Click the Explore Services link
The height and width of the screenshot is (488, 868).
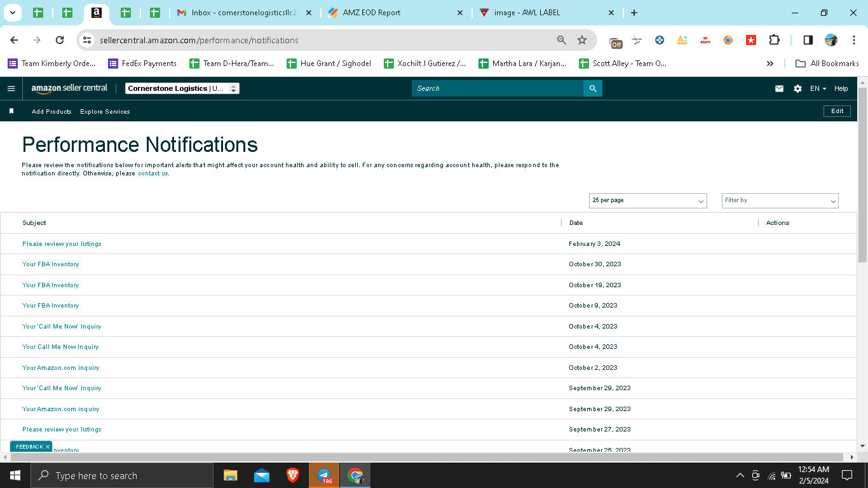click(x=105, y=112)
